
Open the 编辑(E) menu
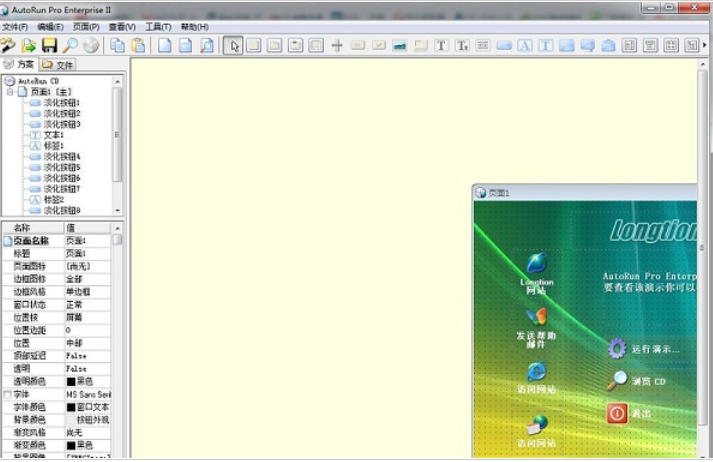50,27
